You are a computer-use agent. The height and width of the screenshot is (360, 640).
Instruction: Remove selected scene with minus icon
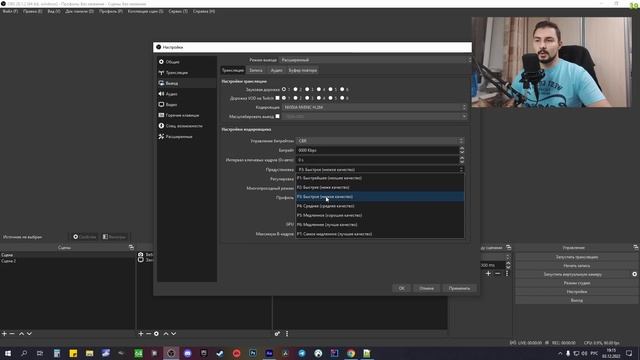(x=12, y=333)
